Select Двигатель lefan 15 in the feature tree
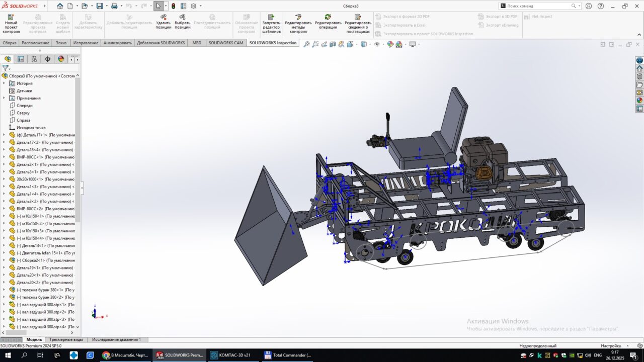This screenshot has height=362, width=644. coord(45,253)
